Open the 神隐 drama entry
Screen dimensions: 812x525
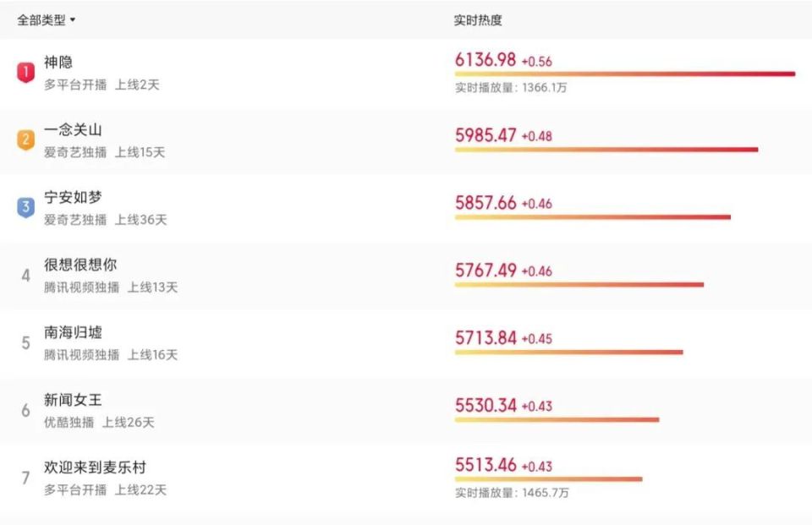(x=58, y=62)
